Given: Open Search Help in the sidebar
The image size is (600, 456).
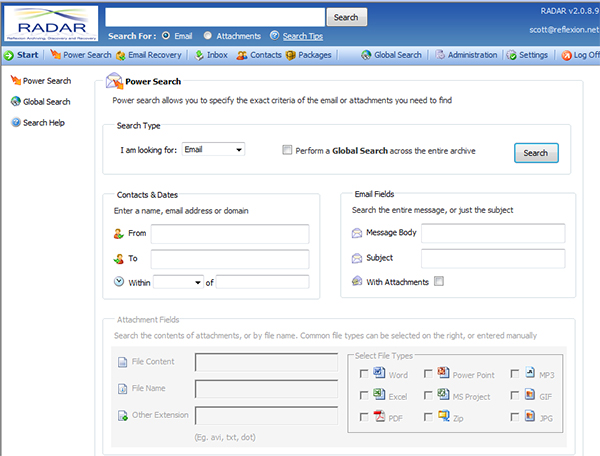Looking at the screenshot, I should pos(38,122).
